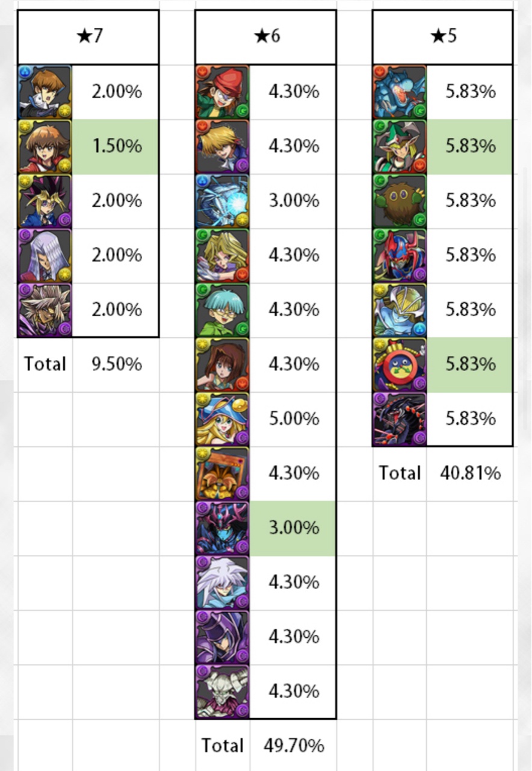Select the Summoned Skull skeleton icon

[222, 691]
